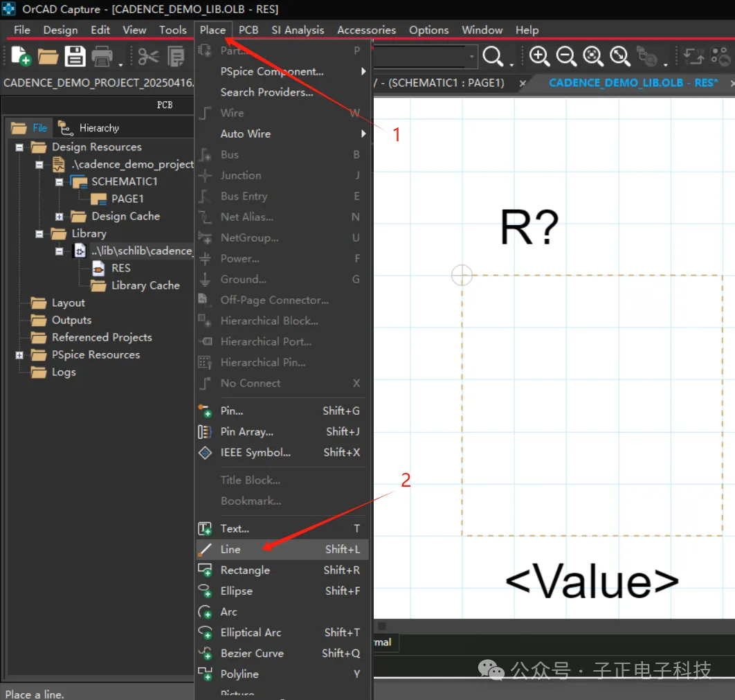Click the Print toolbar icon
Screen dimensions: 735x700
coord(102,57)
